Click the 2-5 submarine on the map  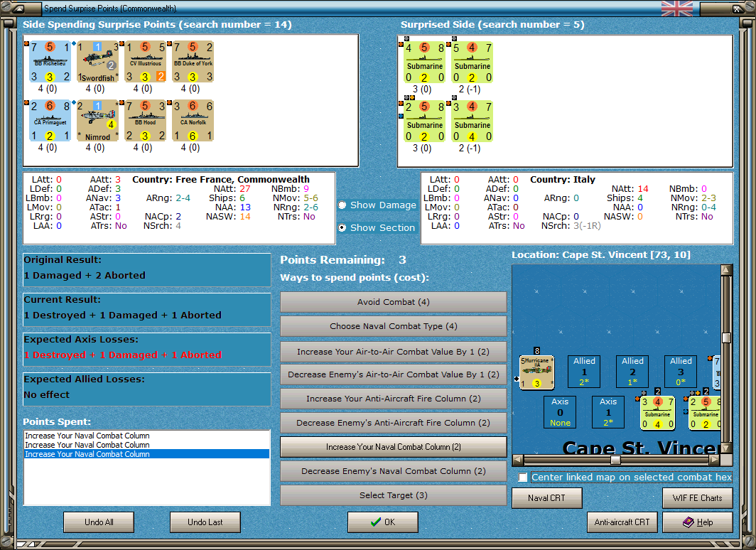click(x=705, y=413)
